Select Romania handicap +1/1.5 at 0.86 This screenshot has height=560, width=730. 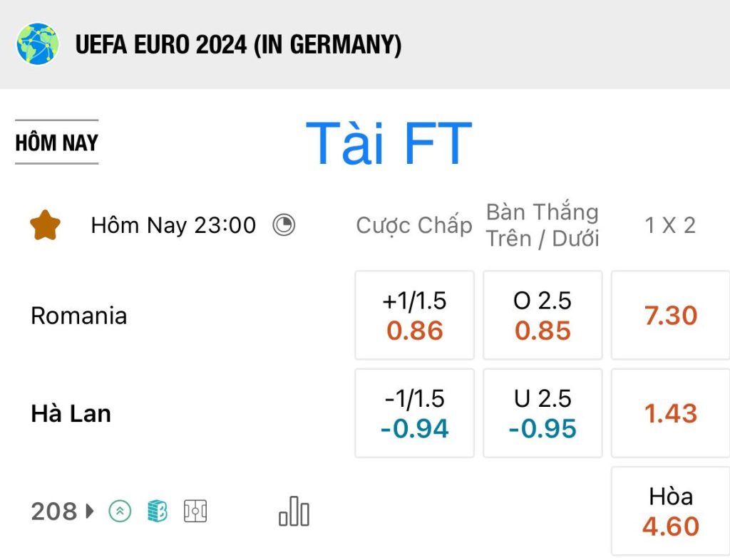(x=414, y=316)
